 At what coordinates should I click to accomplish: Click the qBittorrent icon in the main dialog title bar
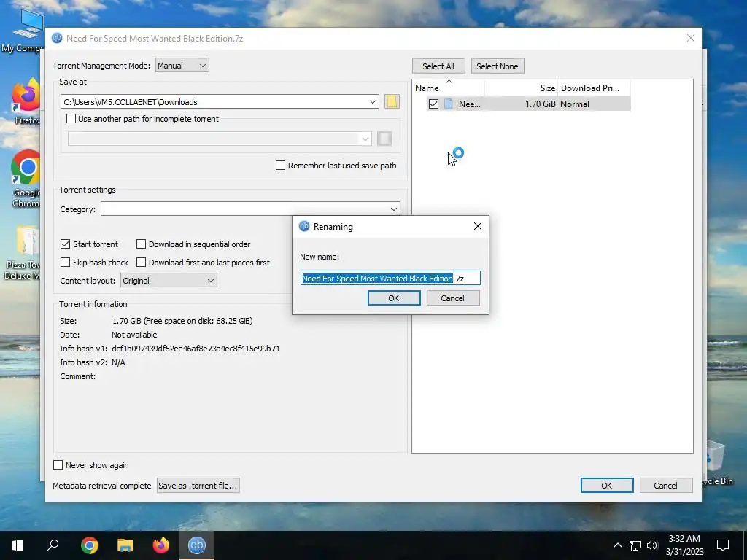57,38
